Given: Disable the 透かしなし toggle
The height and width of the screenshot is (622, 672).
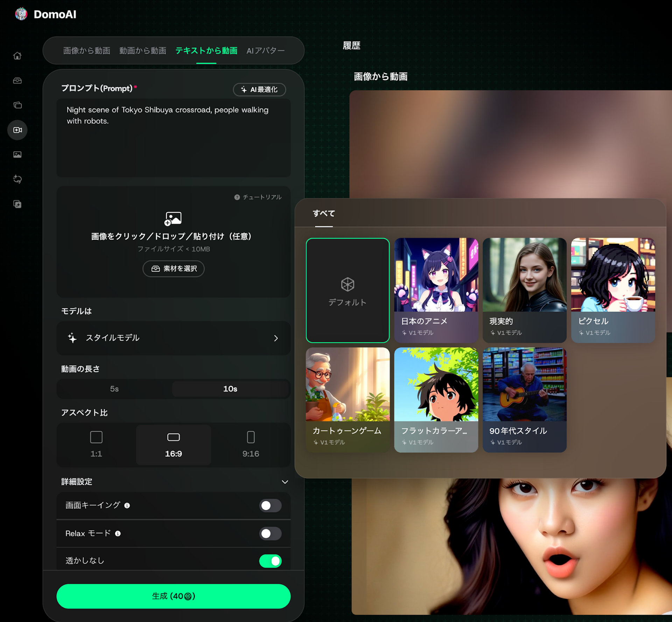Looking at the screenshot, I should coord(270,561).
